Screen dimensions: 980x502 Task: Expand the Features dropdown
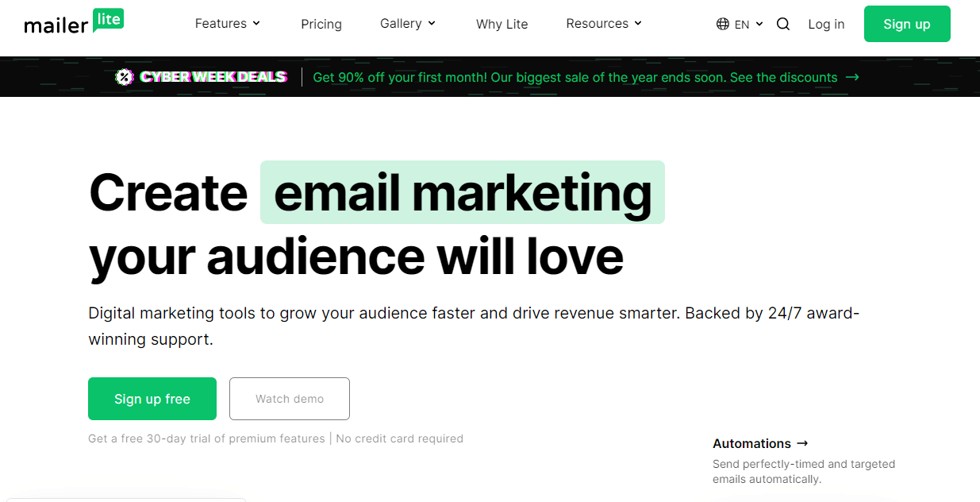[228, 24]
